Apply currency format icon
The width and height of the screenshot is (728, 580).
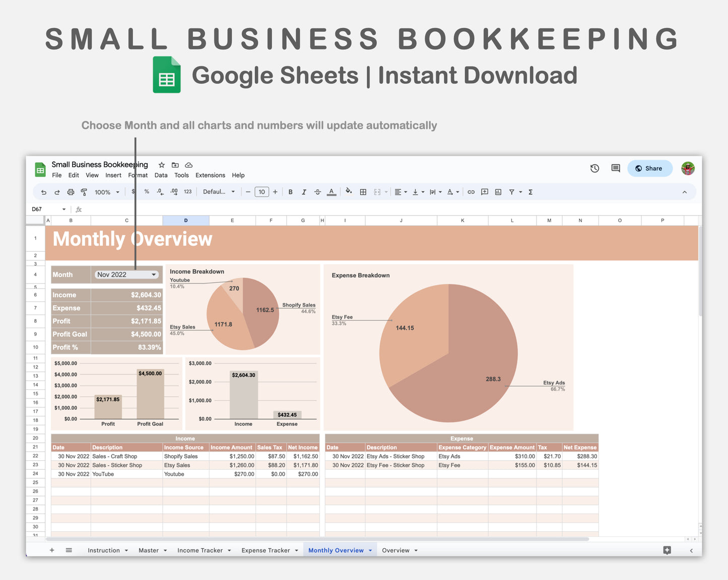(x=133, y=192)
